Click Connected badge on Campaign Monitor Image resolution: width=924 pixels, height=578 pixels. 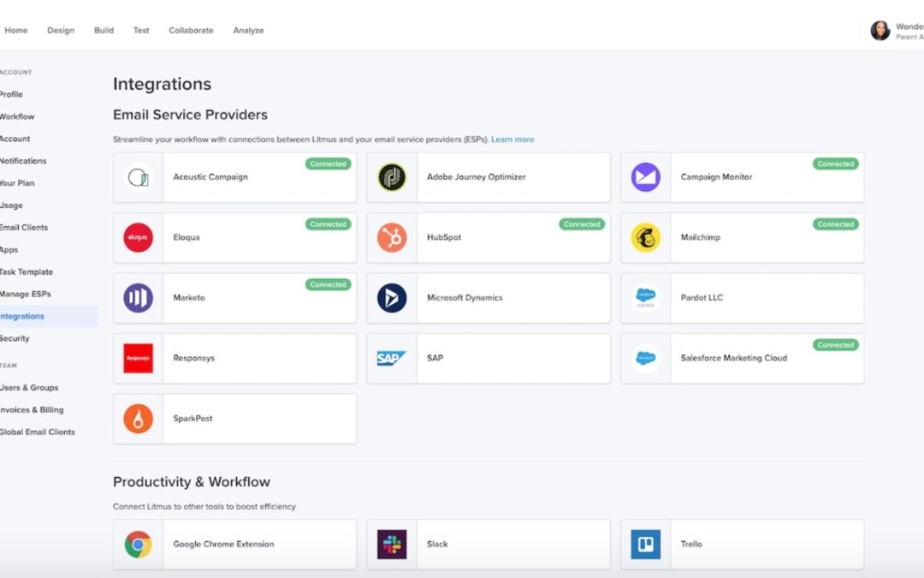point(836,164)
